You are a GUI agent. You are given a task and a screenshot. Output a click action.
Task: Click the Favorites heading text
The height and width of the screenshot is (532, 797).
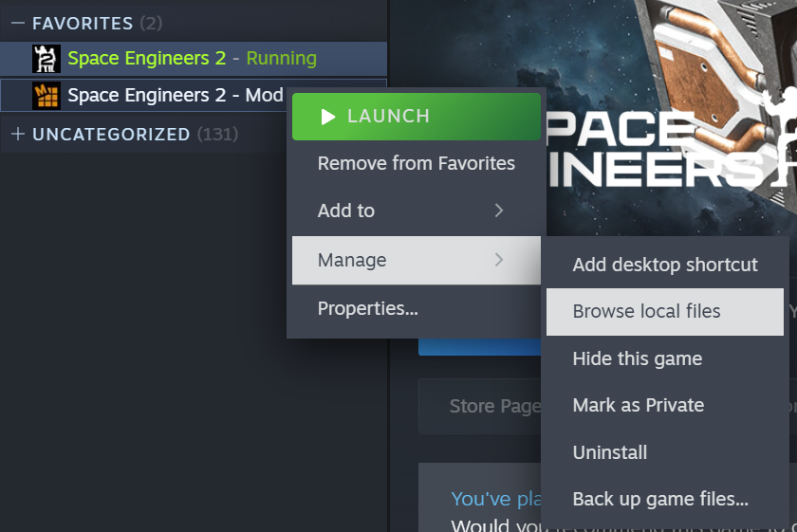click(83, 24)
